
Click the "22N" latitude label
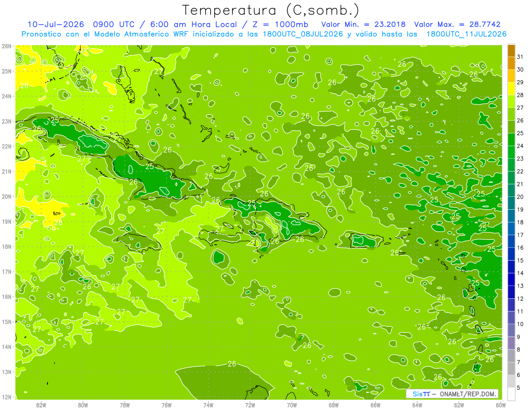point(7,146)
